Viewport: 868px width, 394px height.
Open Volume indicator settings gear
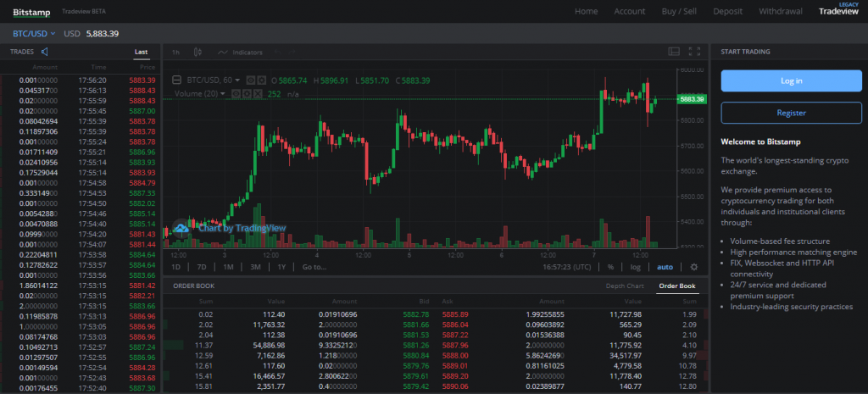tap(247, 94)
